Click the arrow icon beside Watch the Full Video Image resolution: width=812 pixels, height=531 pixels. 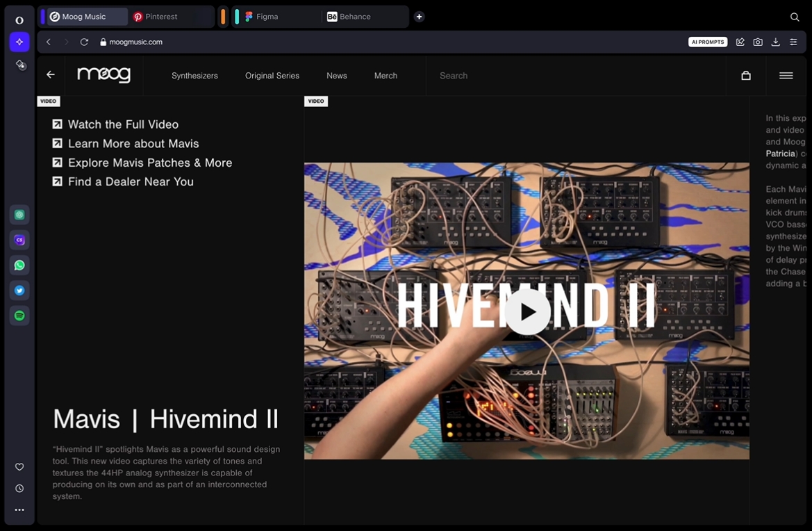point(58,124)
